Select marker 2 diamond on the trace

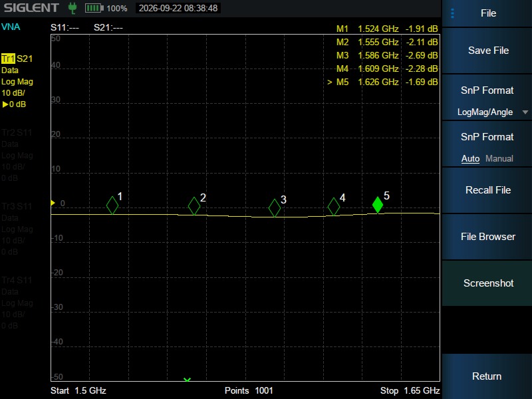[x=194, y=206]
